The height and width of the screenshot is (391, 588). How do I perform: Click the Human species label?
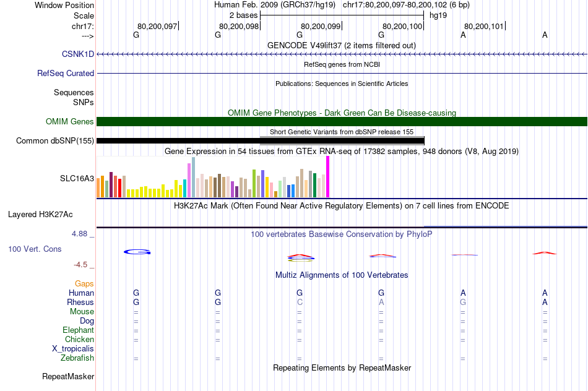pyautogui.click(x=81, y=293)
